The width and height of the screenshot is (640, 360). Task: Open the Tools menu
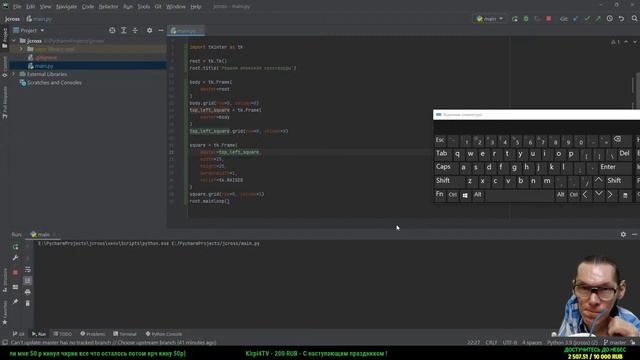[x=144, y=7]
